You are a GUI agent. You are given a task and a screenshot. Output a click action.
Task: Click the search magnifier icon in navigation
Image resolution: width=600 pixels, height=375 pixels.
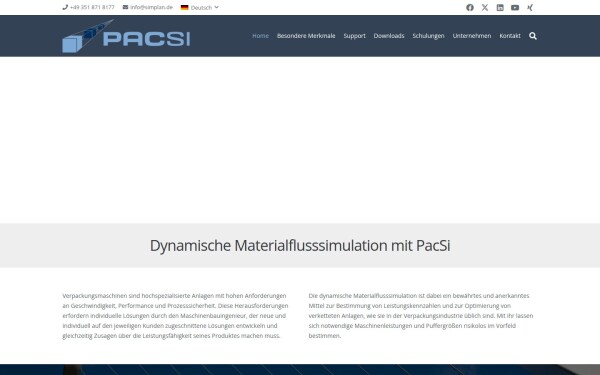tap(533, 36)
